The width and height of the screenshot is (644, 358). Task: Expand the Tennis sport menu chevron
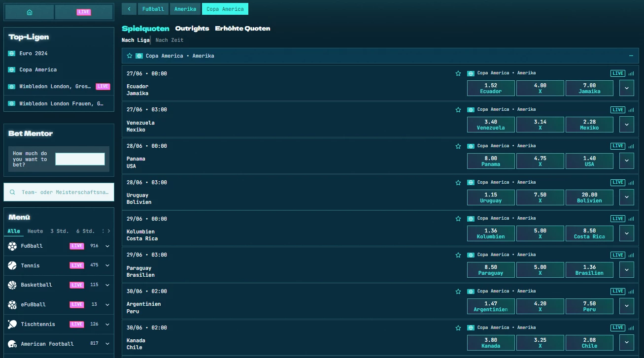click(x=107, y=265)
